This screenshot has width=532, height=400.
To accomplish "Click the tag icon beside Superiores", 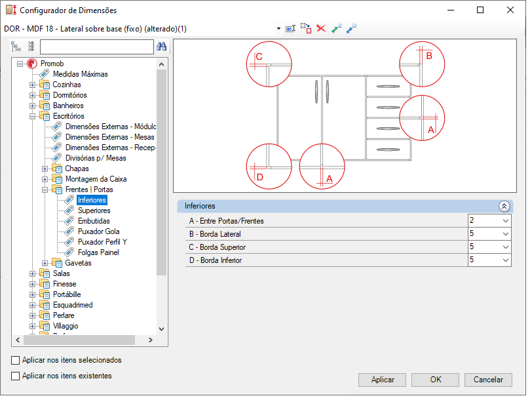I will 69,210.
